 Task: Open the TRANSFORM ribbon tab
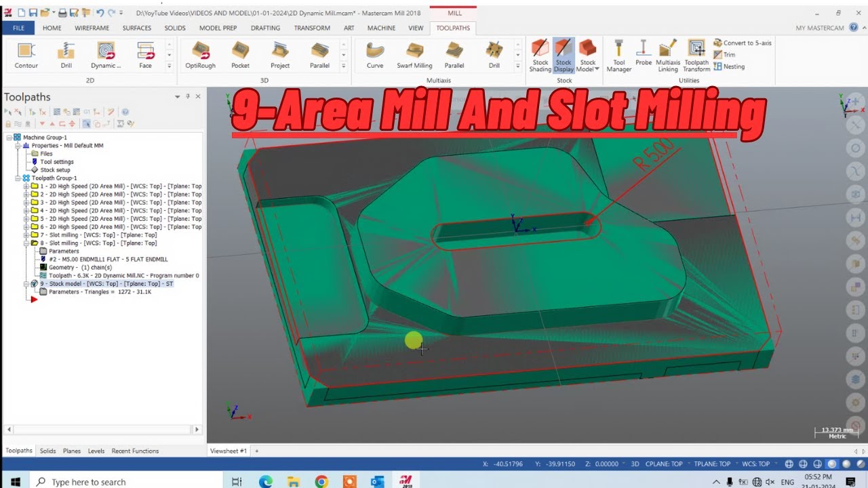tap(312, 28)
